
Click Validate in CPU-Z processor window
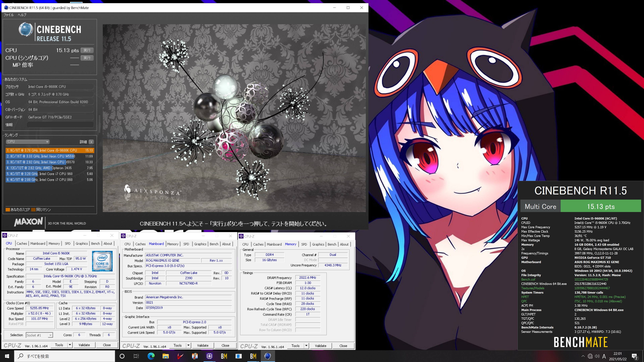point(84,345)
